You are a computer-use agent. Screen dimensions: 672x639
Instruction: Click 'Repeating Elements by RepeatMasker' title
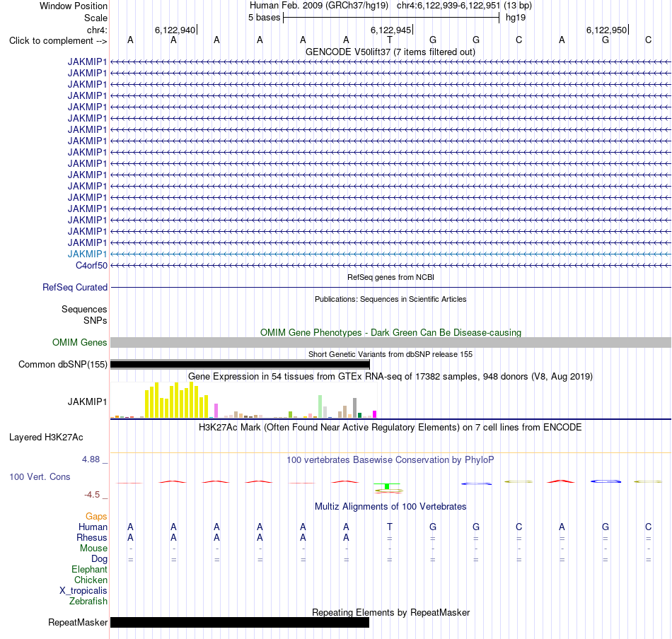(391, 612)
